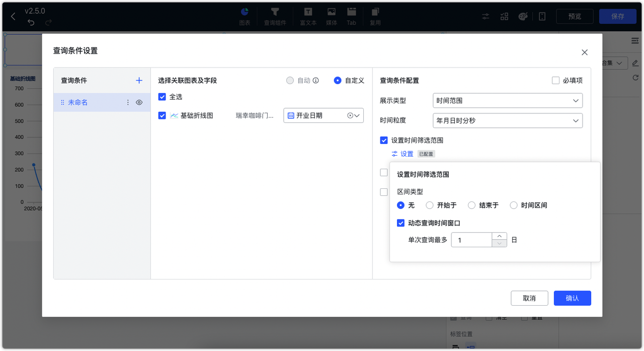Uncheck the 全选 checkbox
The width and height of the screenshot is (644, 351).
click(x=162, y=96)
